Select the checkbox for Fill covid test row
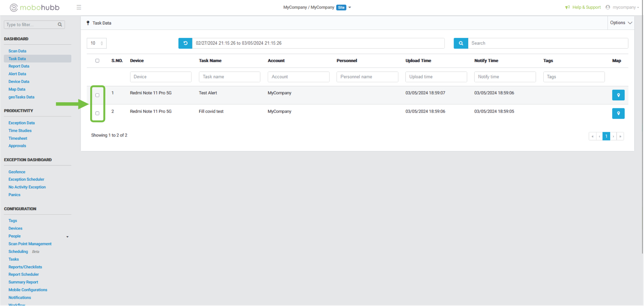Viewport: 644px width, 306px height. 97,114
